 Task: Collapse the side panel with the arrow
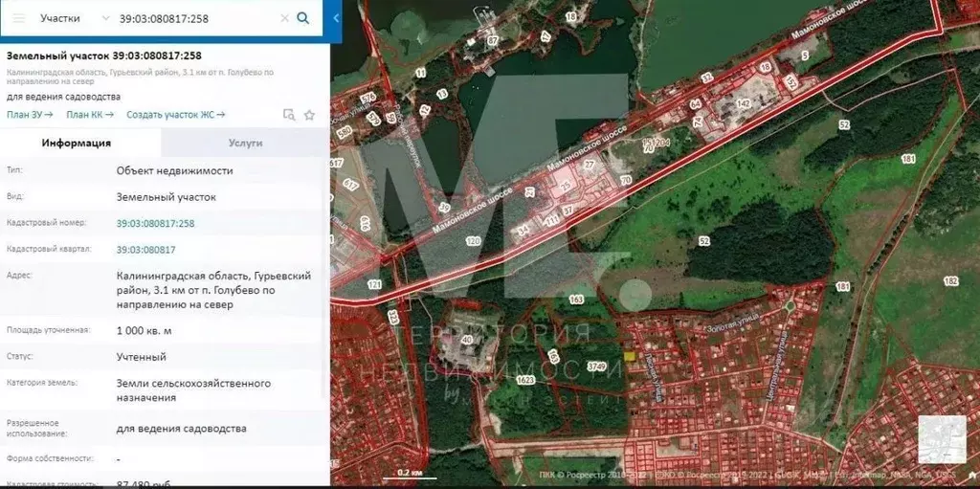(336, 18)
